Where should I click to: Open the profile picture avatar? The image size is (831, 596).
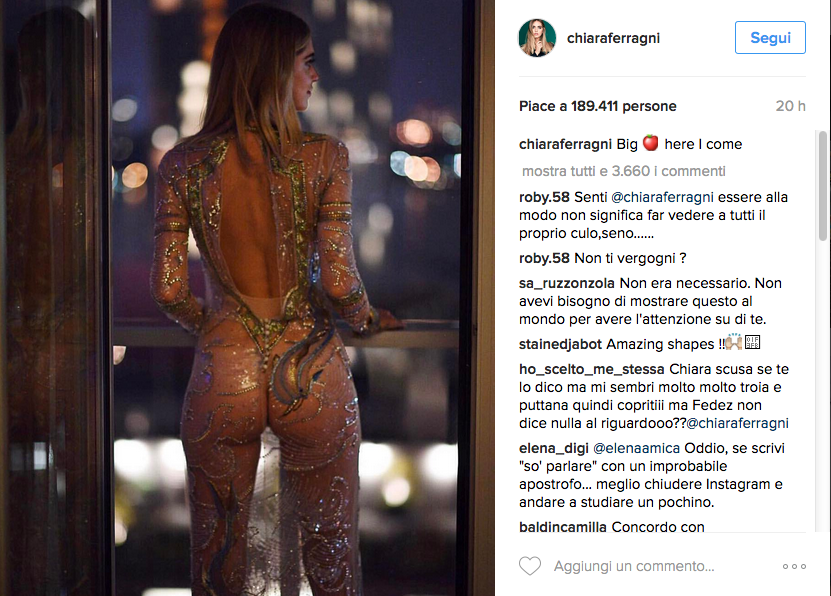tap(537, 38)
